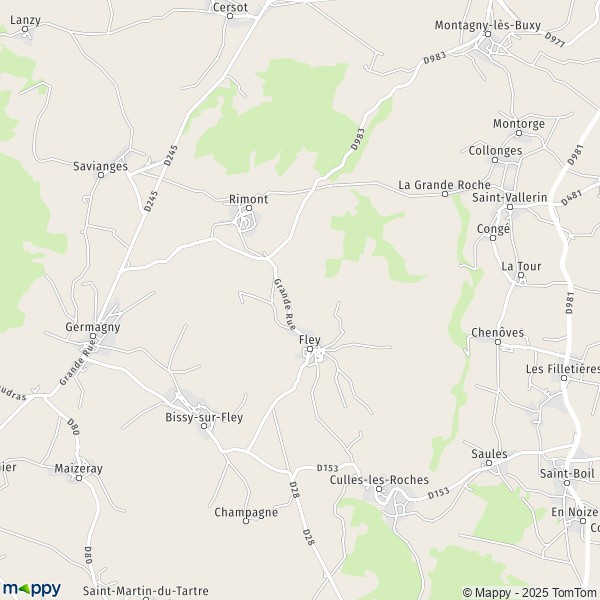
Task: Select the Saint-Vallerin marker
Action: (510, 207)
